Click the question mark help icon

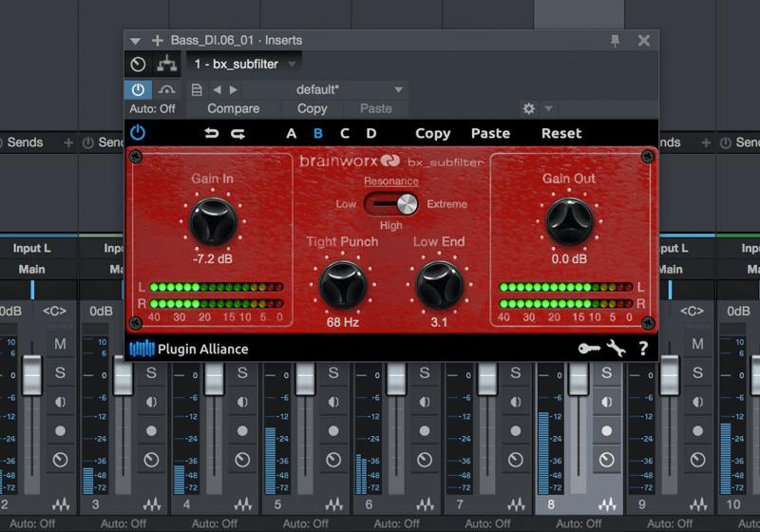click(643, 349)
